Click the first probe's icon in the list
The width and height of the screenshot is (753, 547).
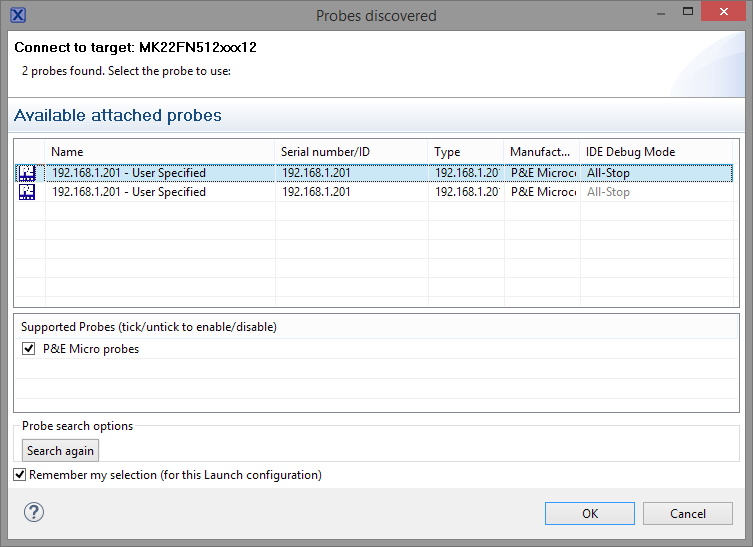(27, 173)
